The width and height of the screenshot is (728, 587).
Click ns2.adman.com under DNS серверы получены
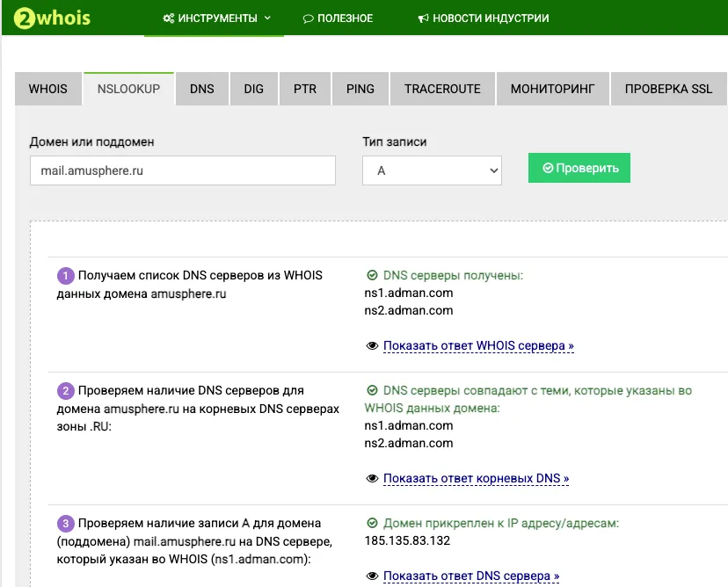click(x=409, y=310)
